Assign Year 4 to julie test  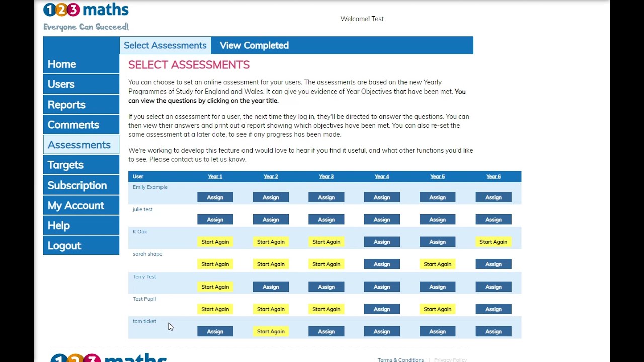[x=382, y=220]
